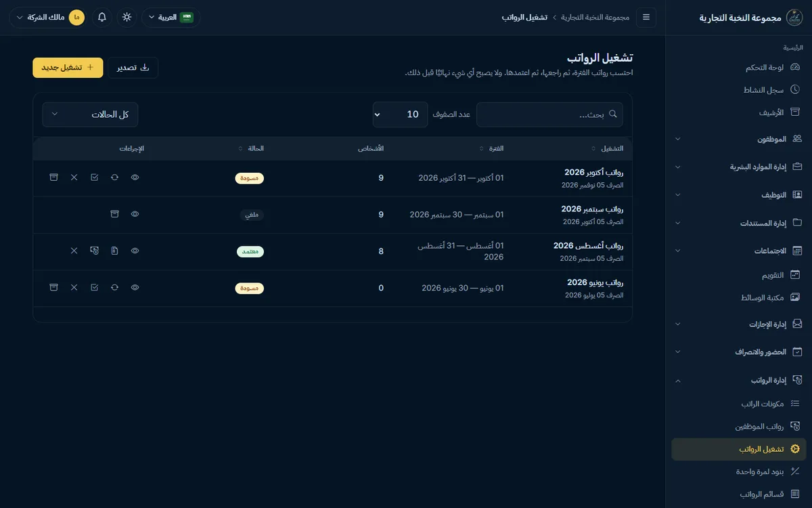
Task: Open قسائم الرواتب payslips
Action: [739, 494]
